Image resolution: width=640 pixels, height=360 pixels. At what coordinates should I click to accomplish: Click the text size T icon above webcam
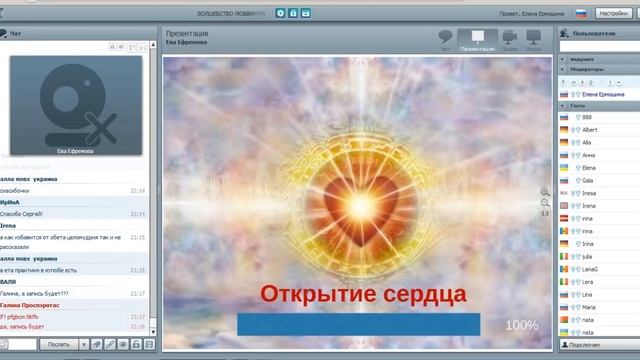pyautogui.click(x=131, y=48)
